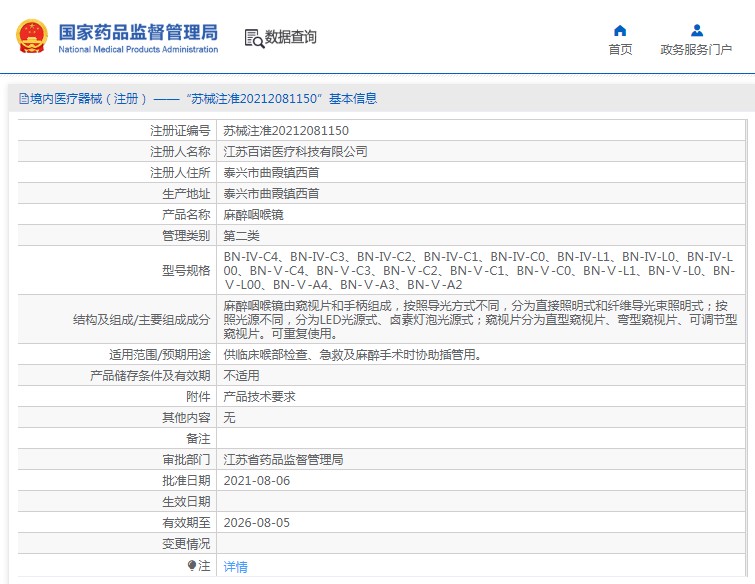Screen dimensions: 755x584
Task: Select registration number value 苏械注准20212081150
Action: click(286, 130)
